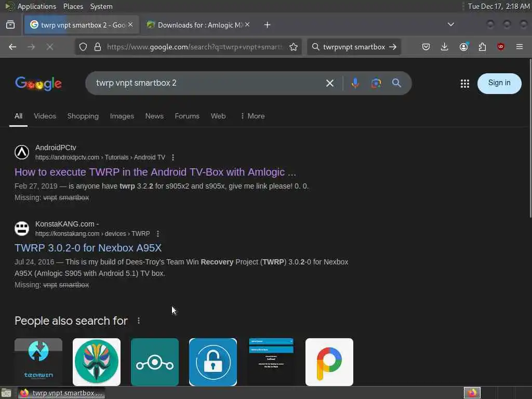Click the AndroidPCtv site favicon
Image resolution: width=532 pixels, height=399 pixels.
pyautogui.click(x=22, y=152)
